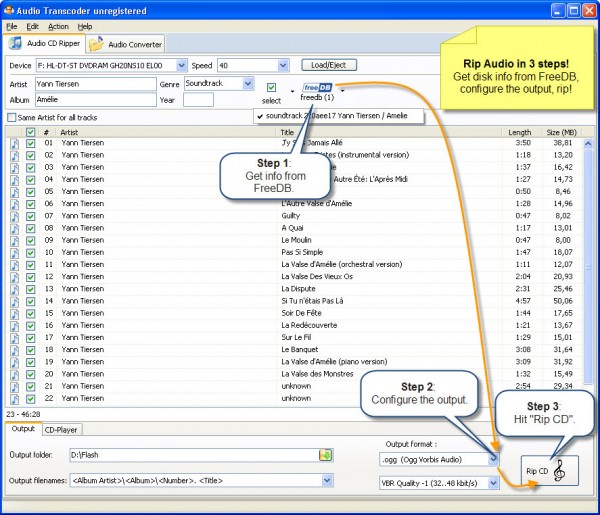Open the Action menu
The height and width of the screenshot is (515, 600).
pyautogui.click(x=58, y=26)
